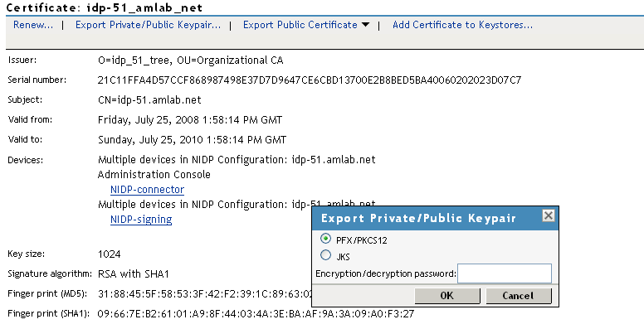
Task: Click the MD5 fingerprint value
Action: [x=204, y=294]
